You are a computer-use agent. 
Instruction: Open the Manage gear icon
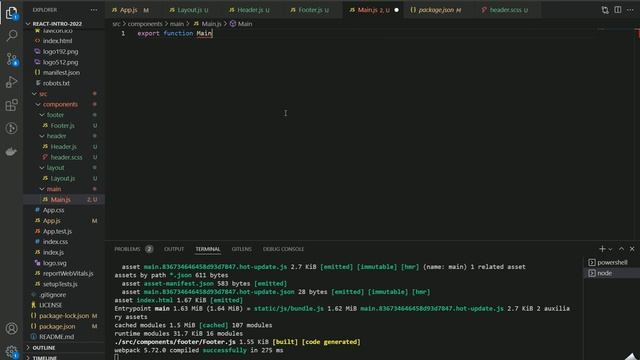pyautogui.click(x=11, y=351)
